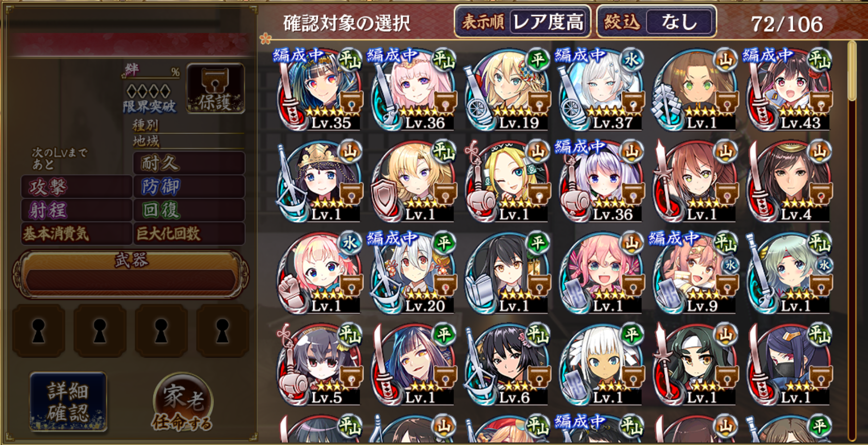Screen dimensions: 868x445
Task: Select the Lv.6 black-haired bow character
Action: (x=507, y=364)
